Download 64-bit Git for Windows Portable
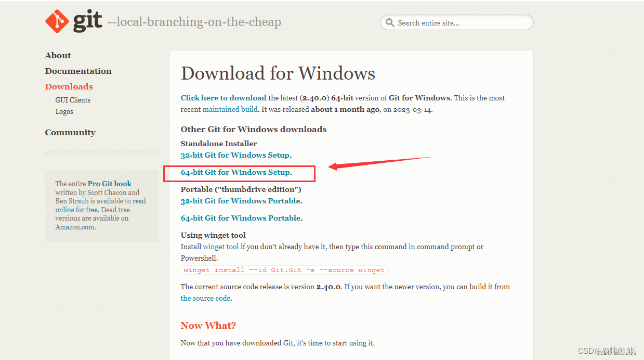The width and height of the screenshot is (644, 360). point(241,218)
